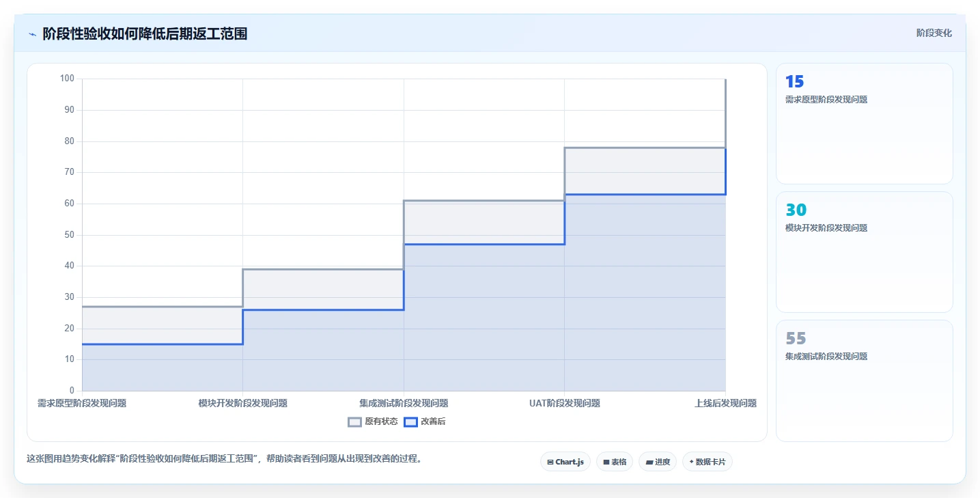The width and height of the screenshot is (980, 498).
Task: Click the 需求原型阶段发现问题 caption in first card
Action: [x=826, y=100]
